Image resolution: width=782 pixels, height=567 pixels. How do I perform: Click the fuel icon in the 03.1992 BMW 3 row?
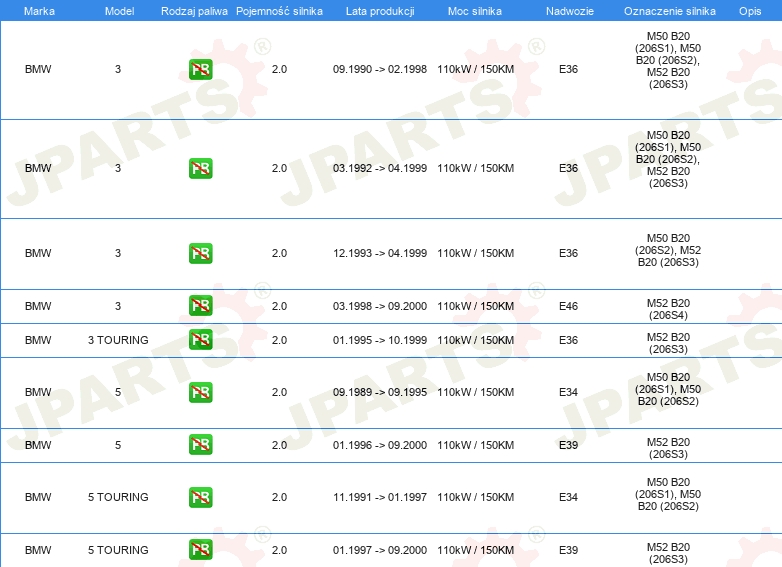coord(200,169)
